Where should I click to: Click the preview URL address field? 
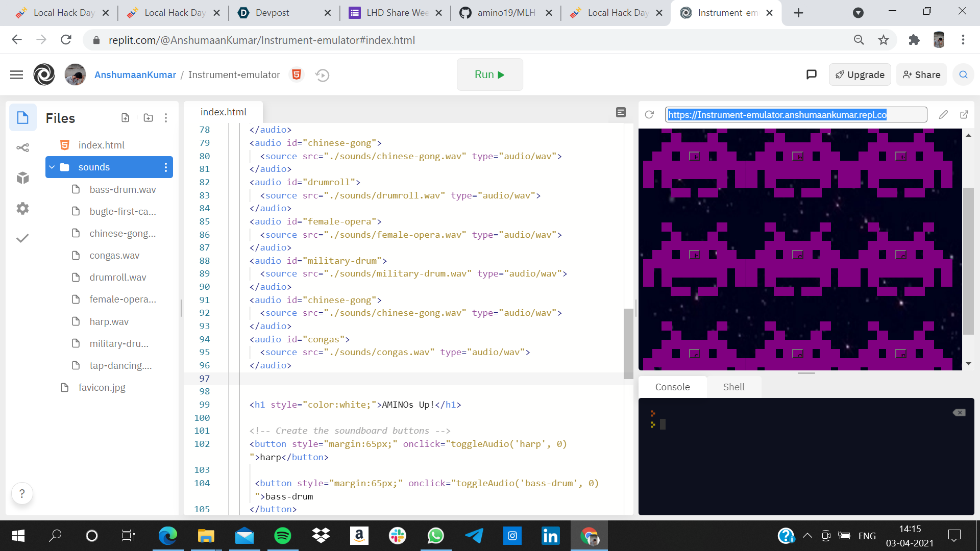[x=795, y=115]
